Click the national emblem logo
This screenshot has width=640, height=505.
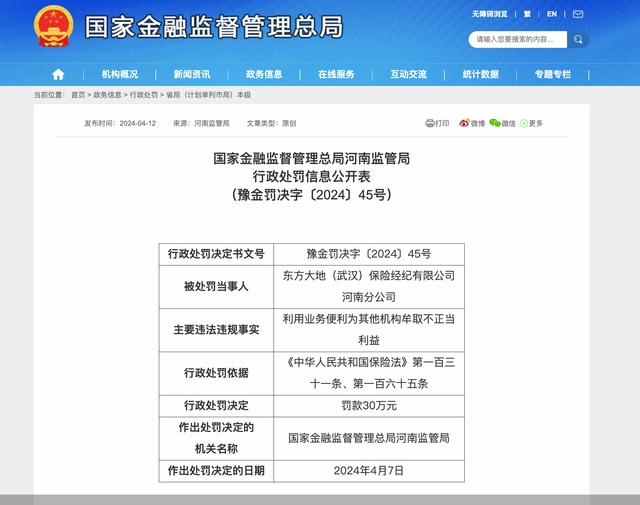(53, 26)
